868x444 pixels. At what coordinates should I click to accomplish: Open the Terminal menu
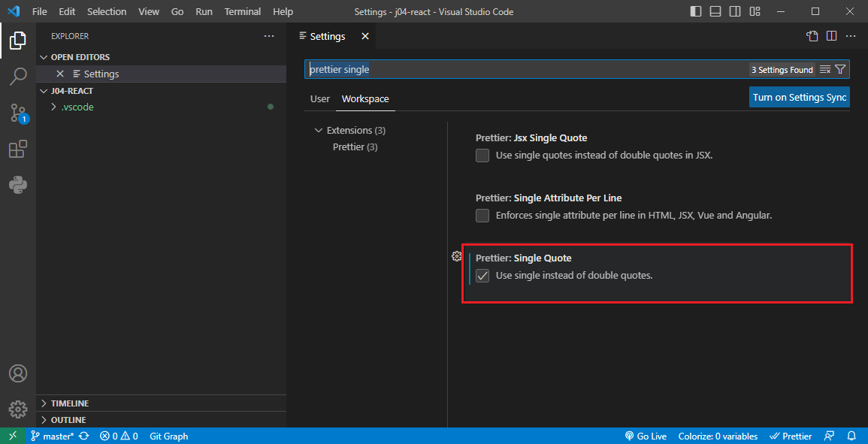coord(242,12)
